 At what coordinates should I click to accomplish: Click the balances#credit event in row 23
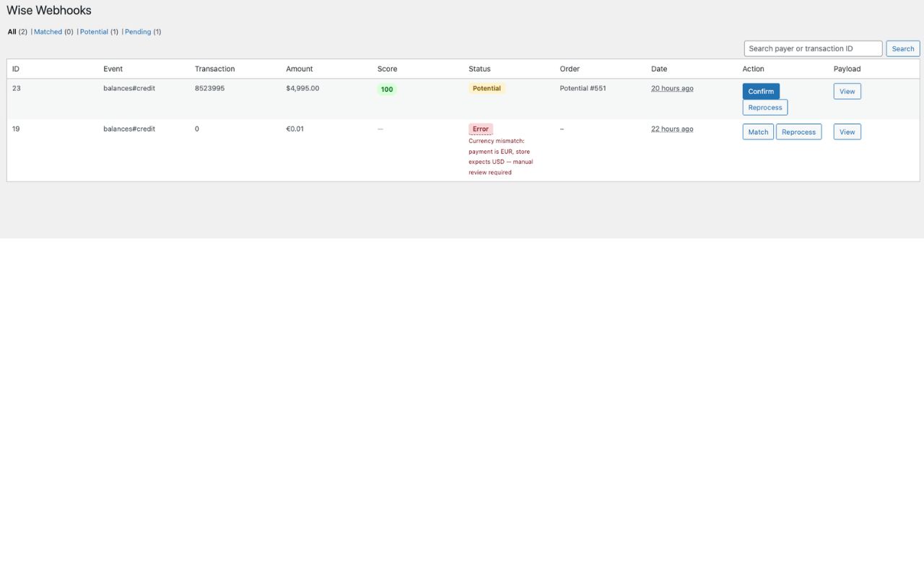tap(129, 88)
